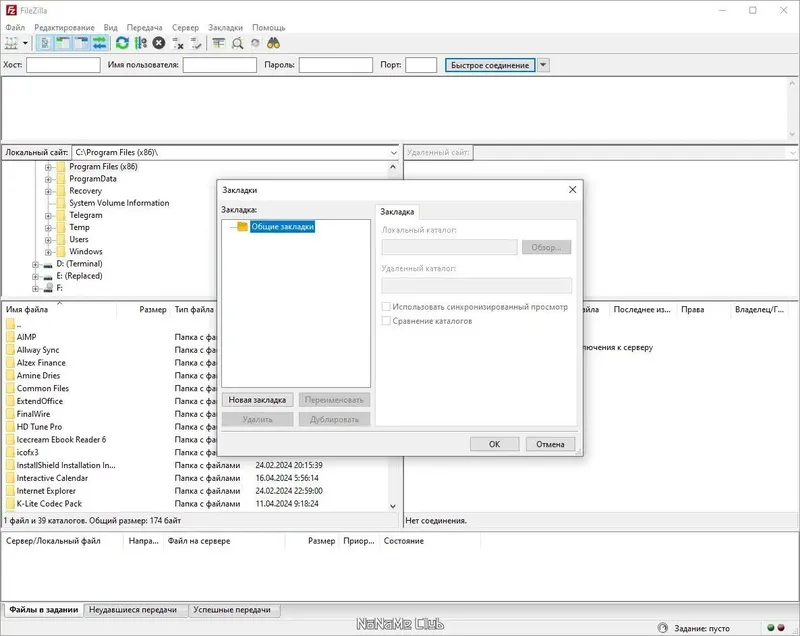Toggle the Сравнение каталогов checkbox
This screenshot has height=636, width=800.
[386, 321]
